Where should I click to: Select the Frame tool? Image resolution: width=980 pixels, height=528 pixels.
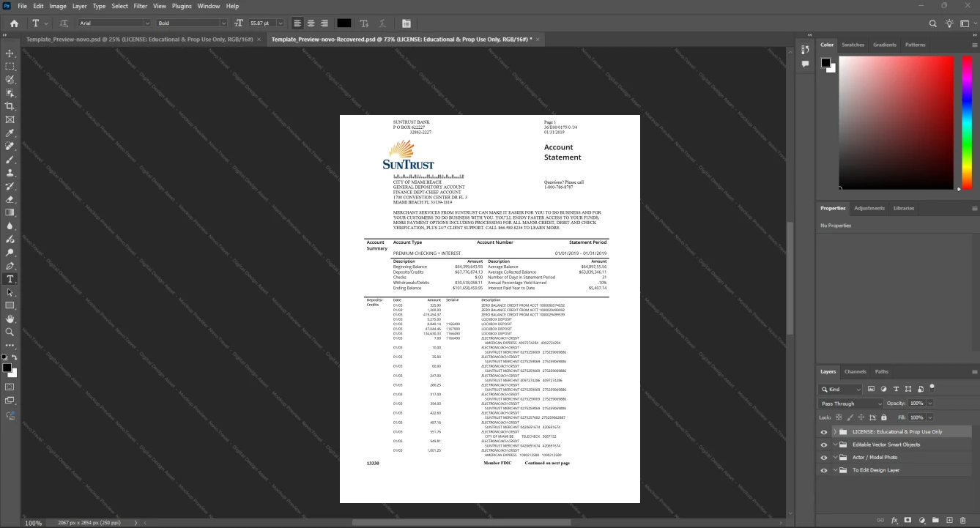pos(10,119)
